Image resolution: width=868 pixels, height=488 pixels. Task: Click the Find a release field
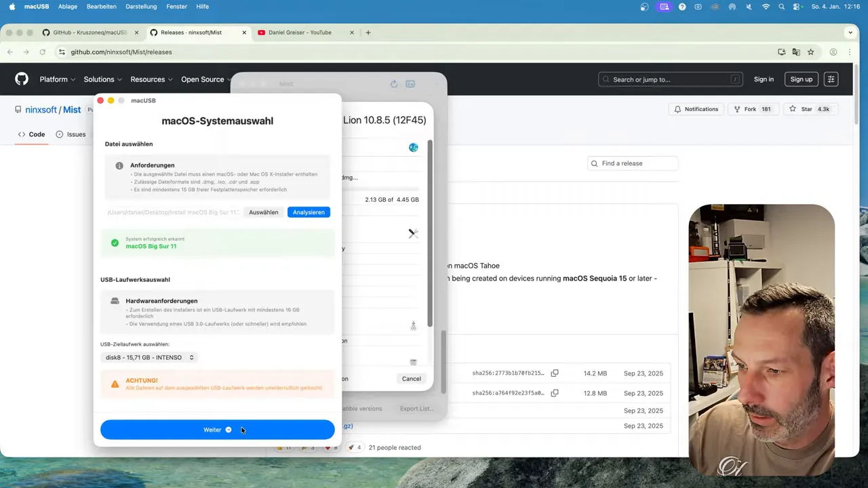pyautogui.click(x=633, y=163)
